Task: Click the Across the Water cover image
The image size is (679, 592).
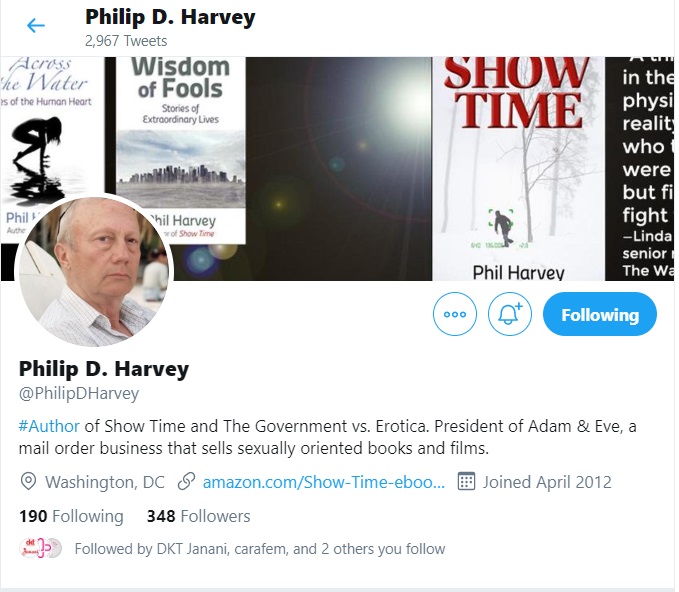Action: 52,130
